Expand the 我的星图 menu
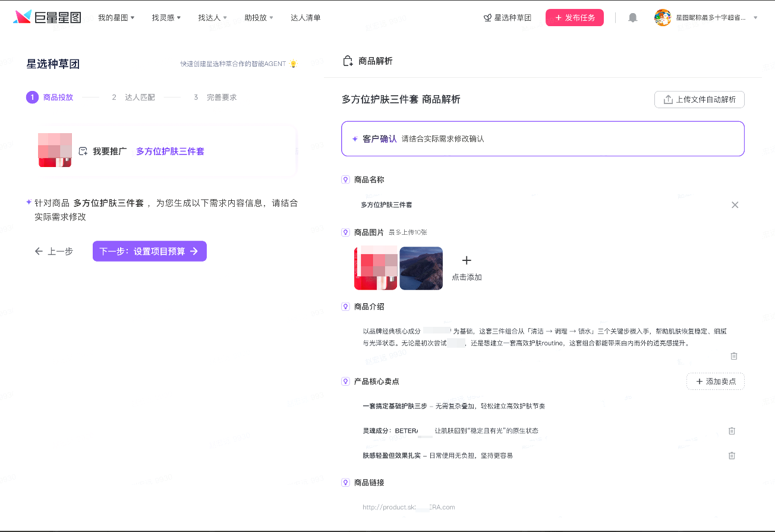The height and width of the screenshot is (532, 775). [116, 18]
